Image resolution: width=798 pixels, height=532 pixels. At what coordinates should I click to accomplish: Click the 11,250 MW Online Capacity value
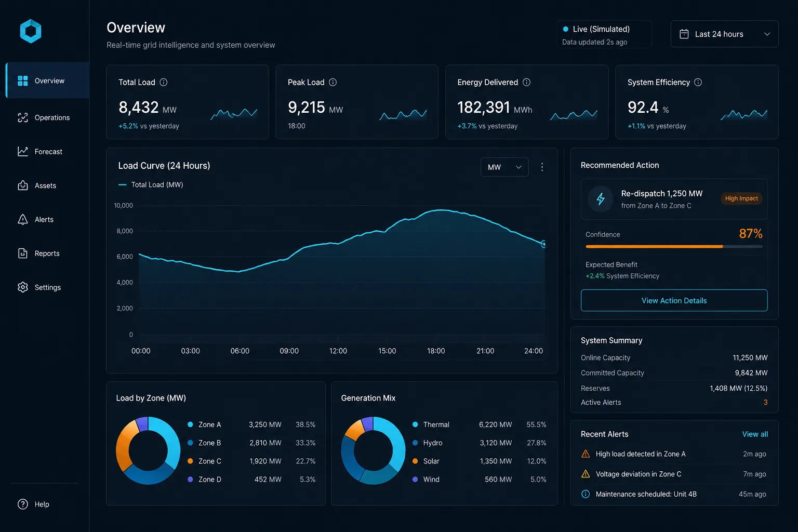click(750, 357)
